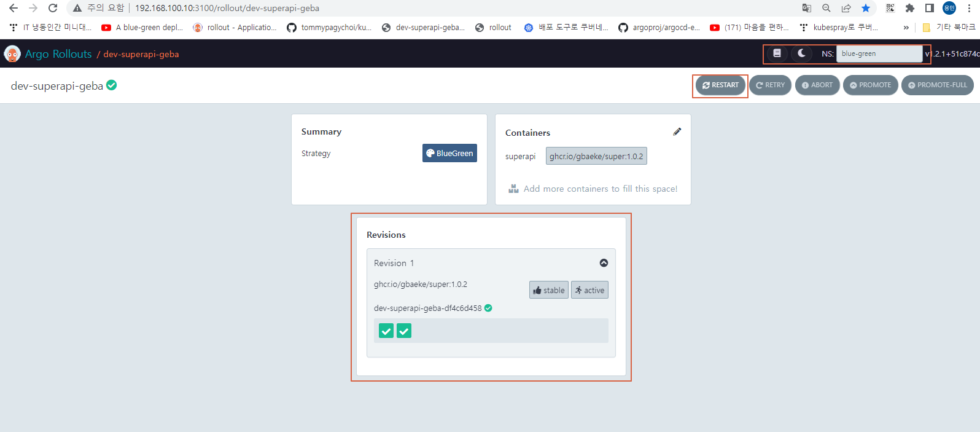Toggle dark mode with moon icon
This screenshot has width=980, height=432.
(801, 53)
